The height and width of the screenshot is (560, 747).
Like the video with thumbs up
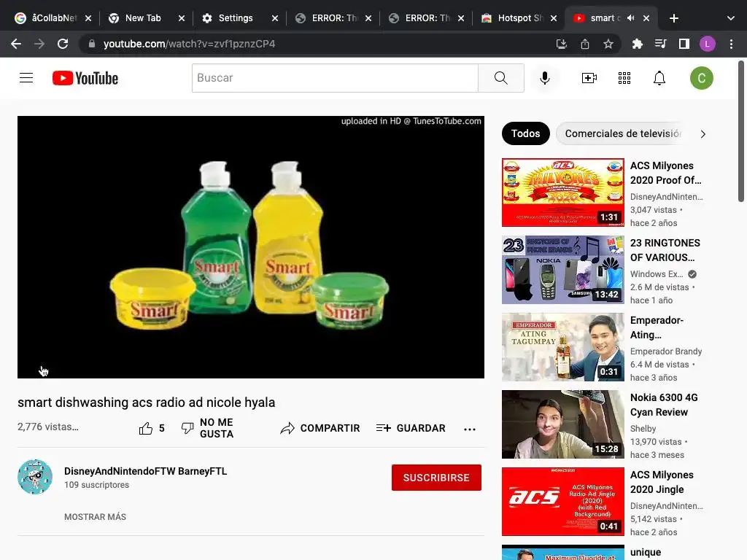146,428
